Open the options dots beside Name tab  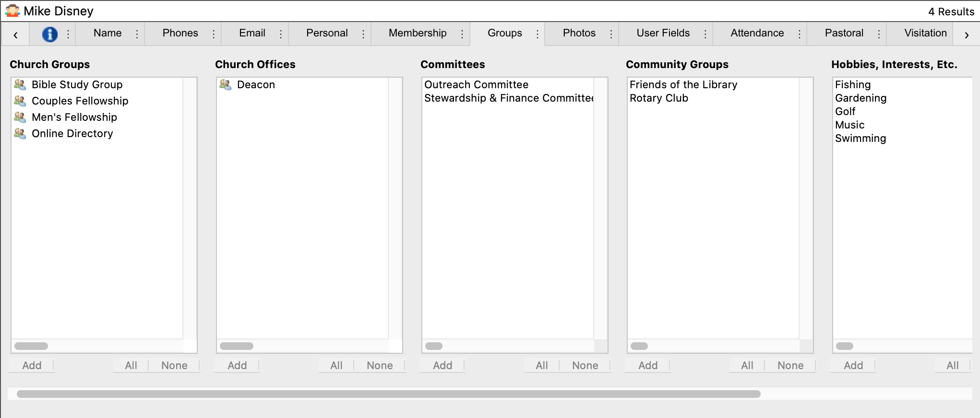pos(137,34)
